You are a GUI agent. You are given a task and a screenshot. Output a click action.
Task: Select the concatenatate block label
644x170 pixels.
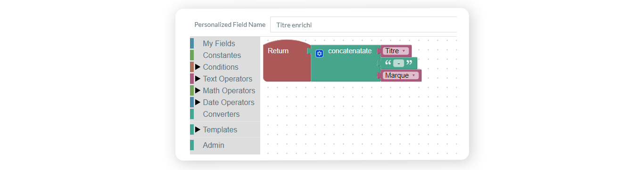coord(350,51)
